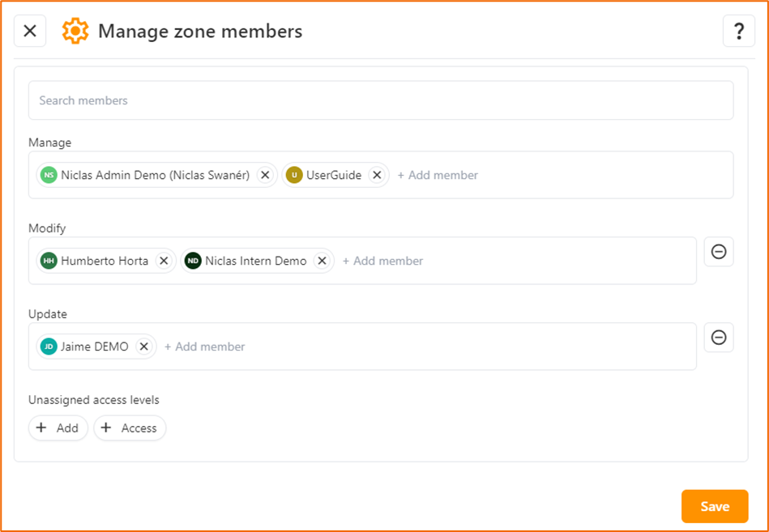The image size is (769, 532).
Task: Remove Niclas Admin Demo from the Manage level
Action: (x=265, y=175)
